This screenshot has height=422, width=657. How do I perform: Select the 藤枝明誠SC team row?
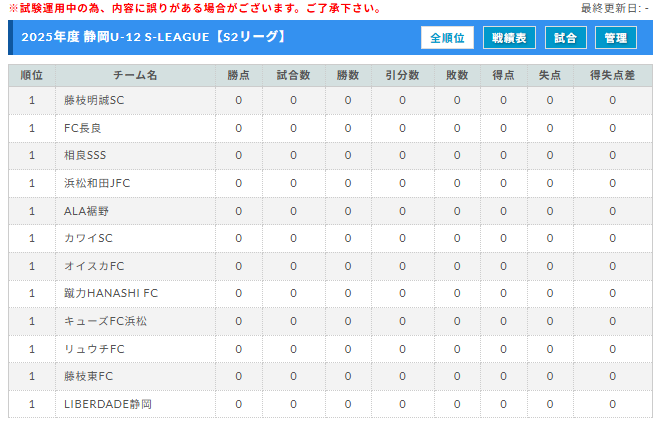pos(330,101)
